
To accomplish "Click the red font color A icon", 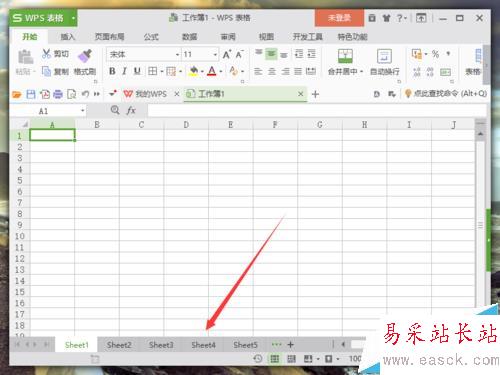I will tap(212, 71).
